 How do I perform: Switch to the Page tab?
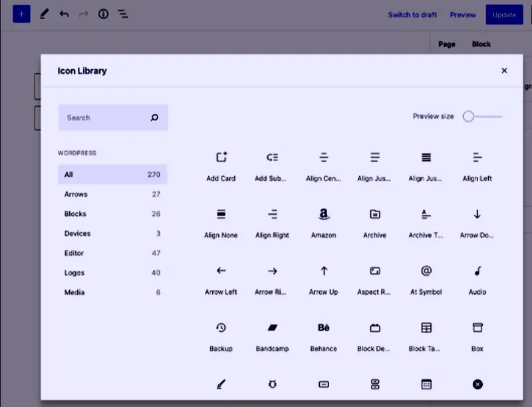(x=446, y=44)
